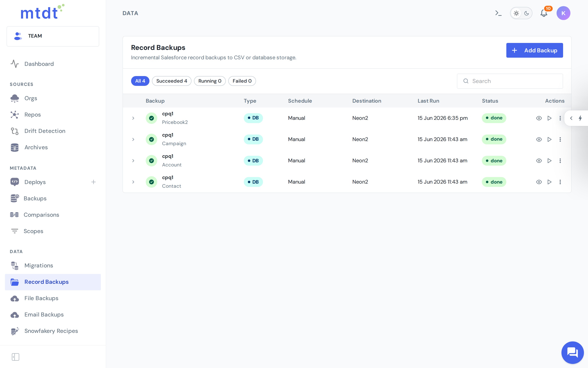The image size is (588, 368).
Task: Open TEAM selector
Action: pyautogui.click(x=53, y=36)
